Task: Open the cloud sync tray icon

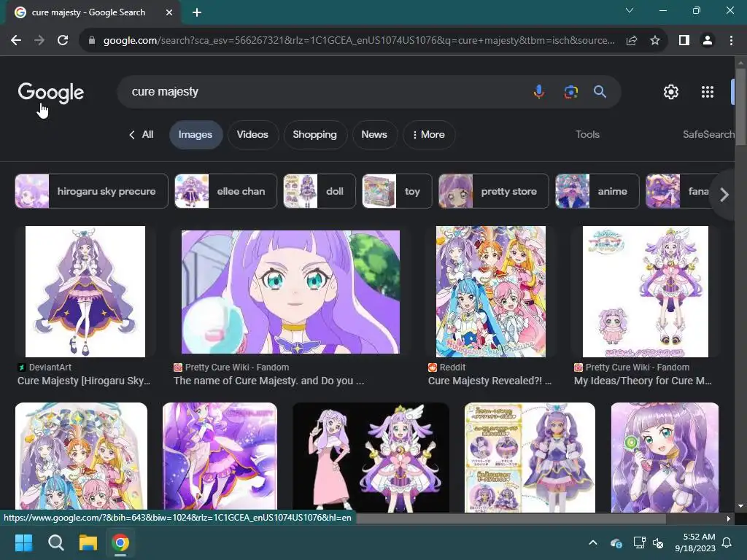Action: tap(616, 542)
